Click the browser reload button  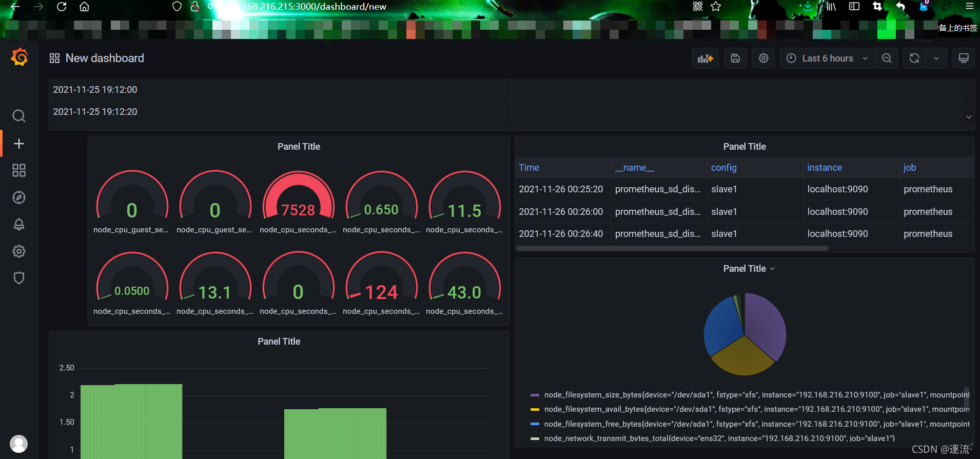click(62, 7)
